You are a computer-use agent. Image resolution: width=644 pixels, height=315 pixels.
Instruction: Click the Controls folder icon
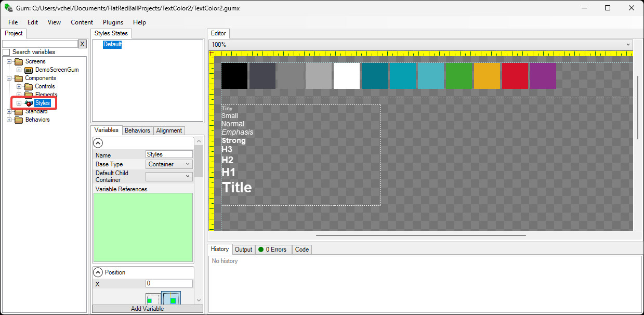point(29,86)
